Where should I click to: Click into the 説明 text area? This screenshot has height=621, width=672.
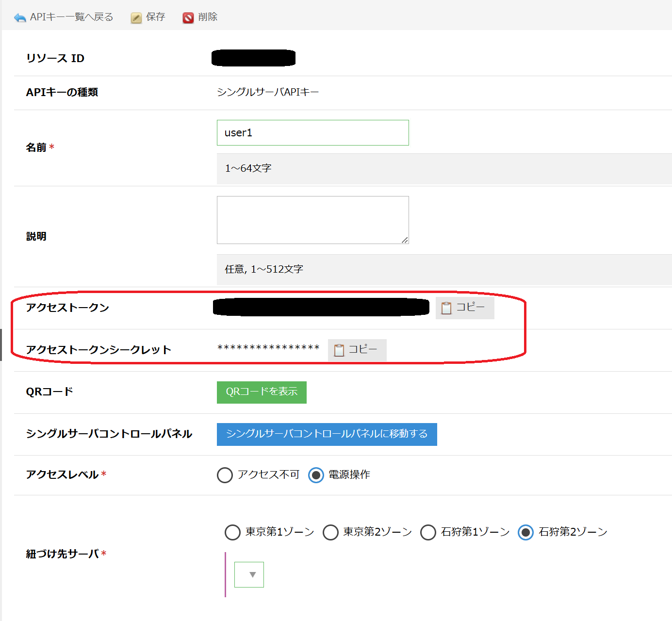313,220
